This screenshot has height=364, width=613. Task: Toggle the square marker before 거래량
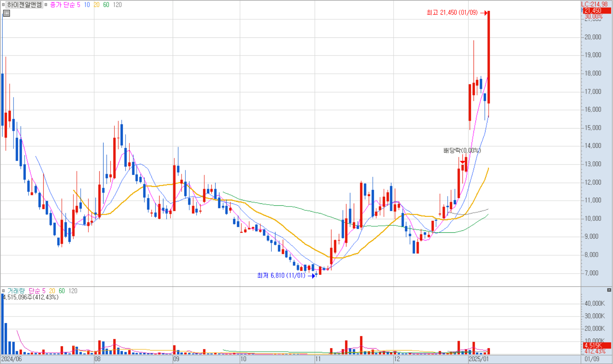pyautogui.click(x=3, y=291)
